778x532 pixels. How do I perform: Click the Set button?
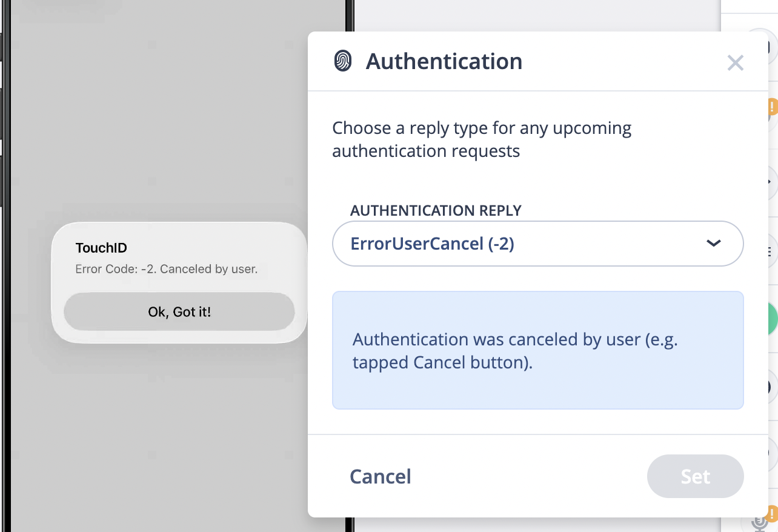695,476
